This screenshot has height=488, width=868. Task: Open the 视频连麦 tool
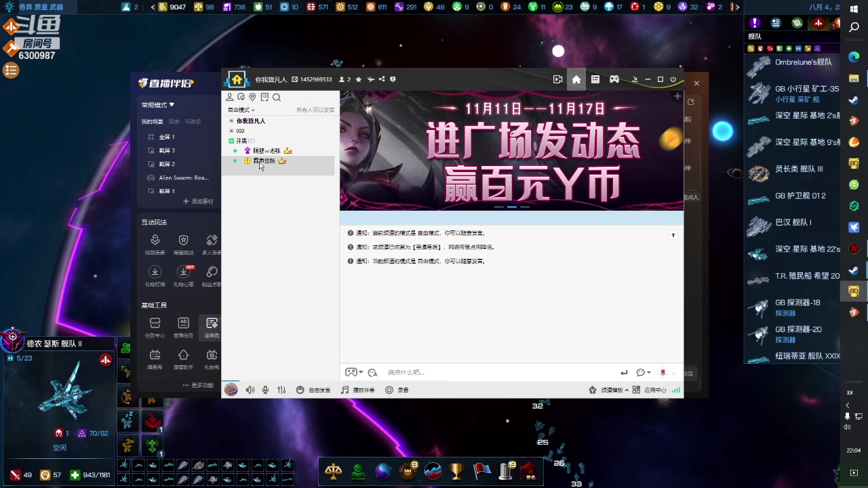[x=155, y=245]
